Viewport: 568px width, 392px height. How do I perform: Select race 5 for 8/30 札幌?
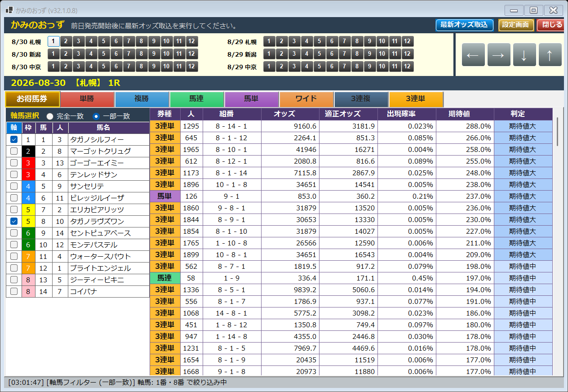tap(103, 42)
